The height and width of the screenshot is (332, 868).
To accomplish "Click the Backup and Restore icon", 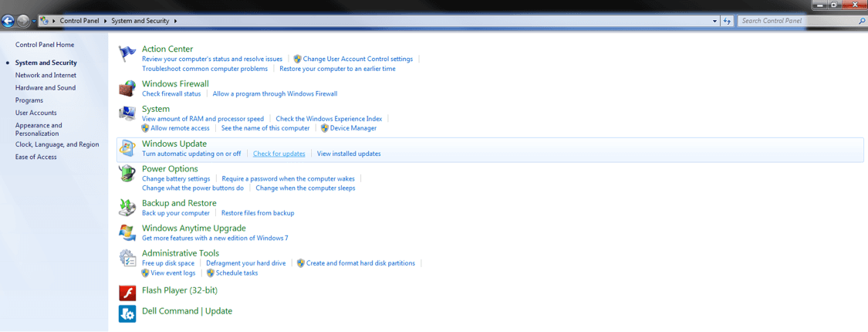I will click(x=127, y=207).
